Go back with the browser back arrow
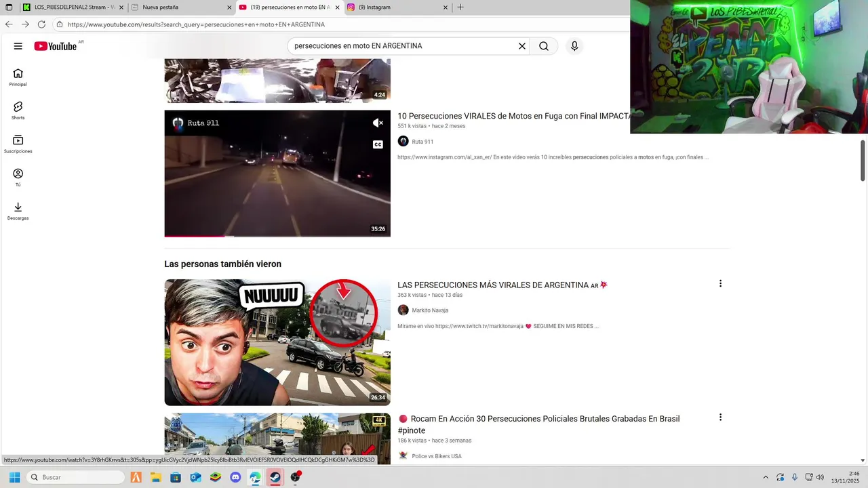Viewport: 868px width, 488px height. (x=9, y=24)
